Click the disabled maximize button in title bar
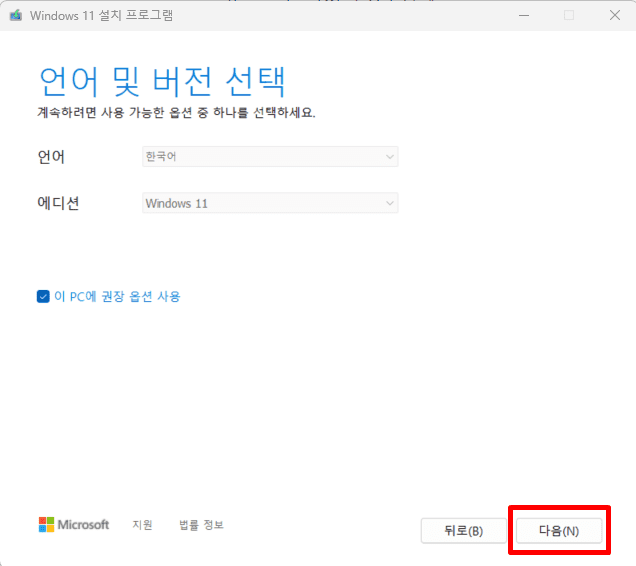Viewport: 636px width, 566px height. 569,15
